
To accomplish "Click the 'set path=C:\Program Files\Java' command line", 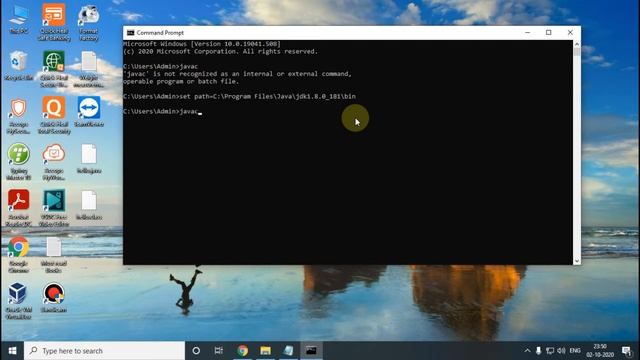I will pos(239,96).
